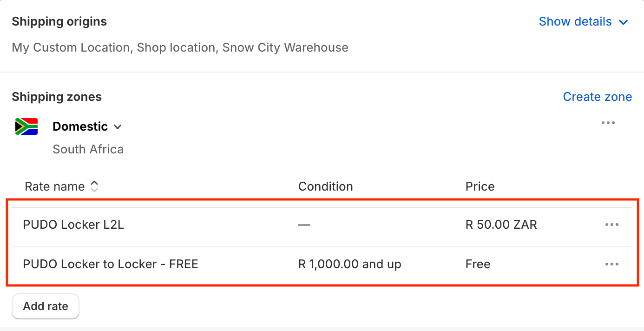
Task: Click the R 1,000.00 and up condition
Action: 350,264
